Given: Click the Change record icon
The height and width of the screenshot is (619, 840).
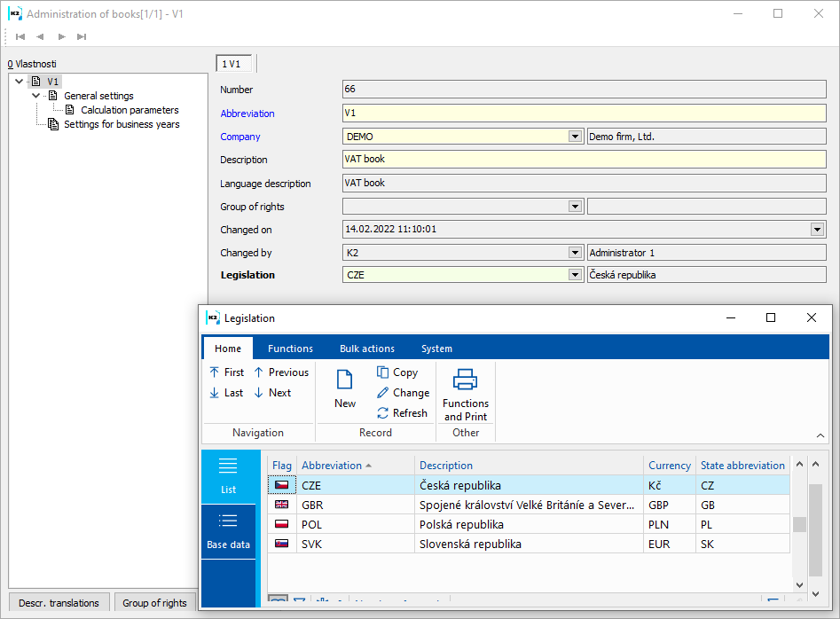Looking at the screenshot, I should pyautogui.click(x=383, y=393).
